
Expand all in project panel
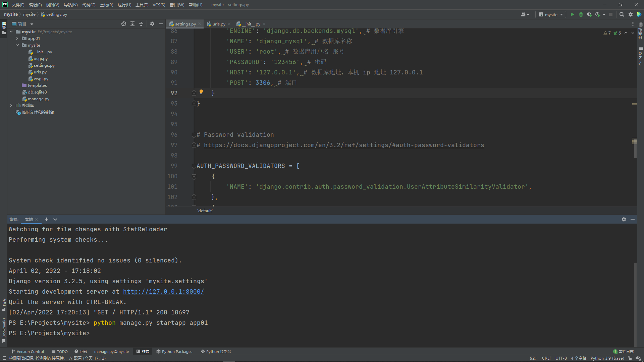tap(132, 24)
